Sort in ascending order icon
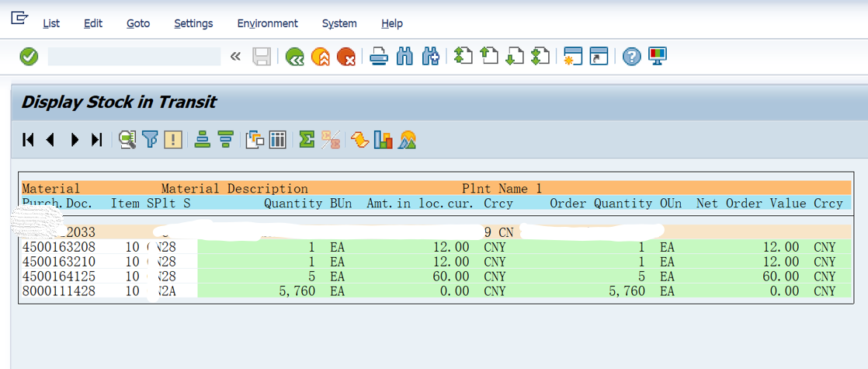 click(203, 140)
